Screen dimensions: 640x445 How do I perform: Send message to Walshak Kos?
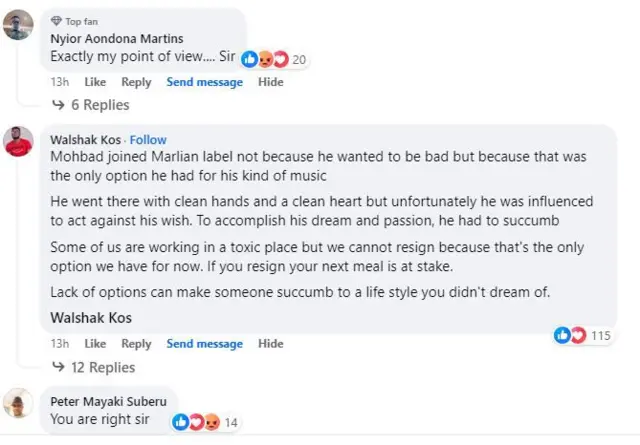point(204,344)
